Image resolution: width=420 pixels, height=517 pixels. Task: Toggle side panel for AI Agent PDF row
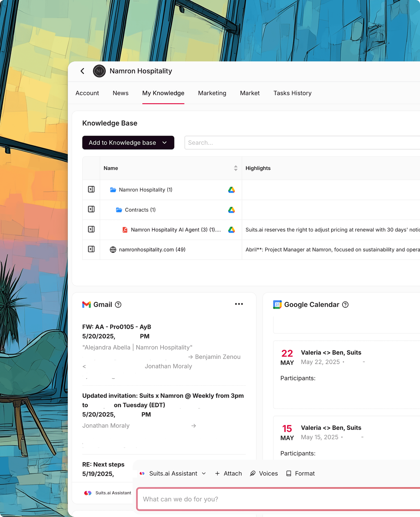[91, 229]
